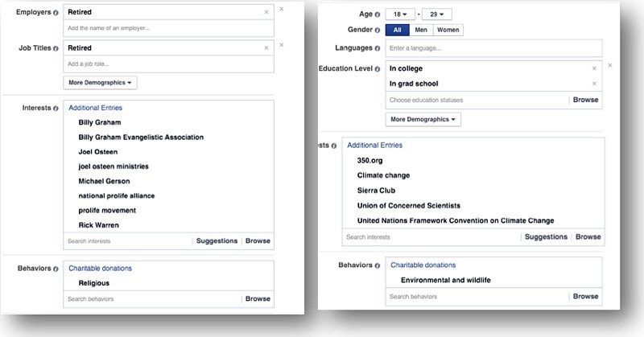Click the info icon next to Gender
The width and height of the screenshot is (644, 337).
click(377, 30)
